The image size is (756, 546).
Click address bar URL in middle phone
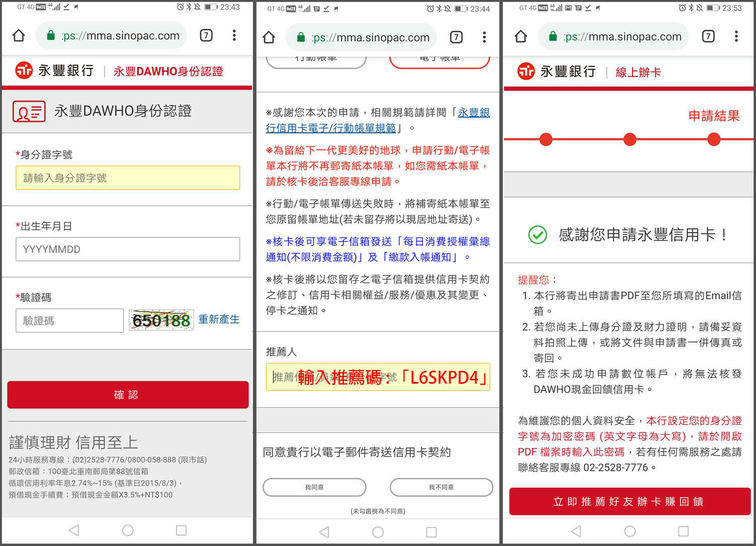point(370,37)
